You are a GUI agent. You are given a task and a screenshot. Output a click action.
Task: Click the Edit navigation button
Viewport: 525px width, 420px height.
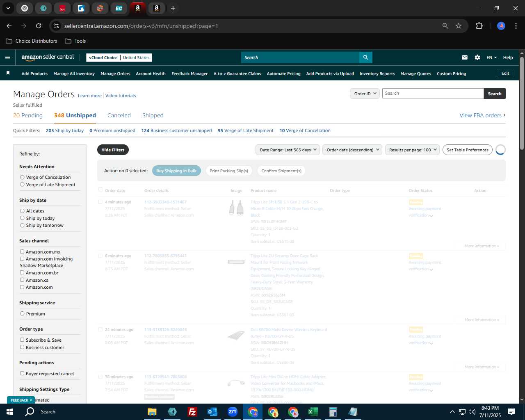[505, 73]
